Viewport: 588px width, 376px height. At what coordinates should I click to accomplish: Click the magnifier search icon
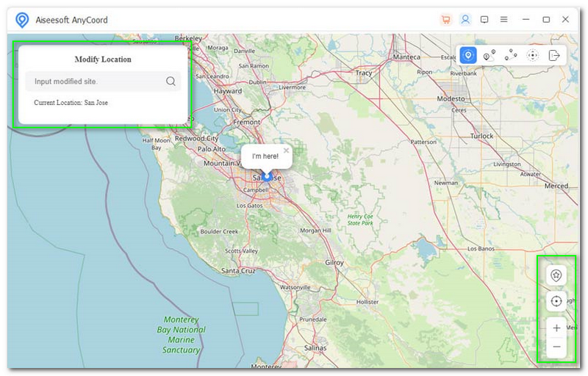[x=171, y=82]
